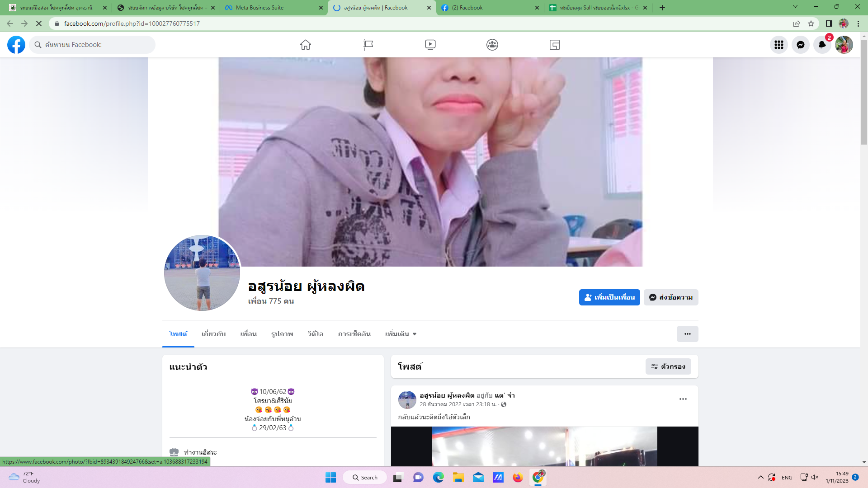The width and height of the screenshot is (868, 488).
Task: Click the ส่งข้อความ button
Action: [x=671, y=297]
